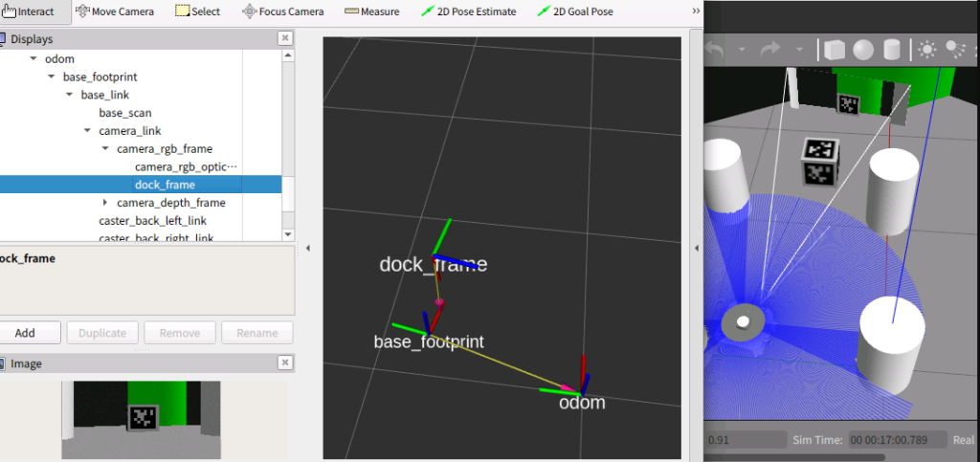Collapse the odom tree node
This screenshot has height=462, width=980.
click(x=33, y=58)
